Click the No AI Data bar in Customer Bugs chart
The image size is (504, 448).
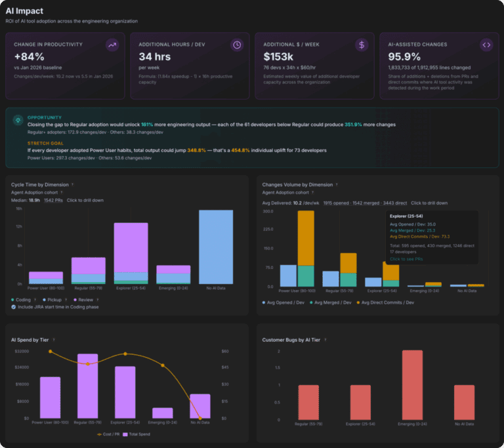pyautogui.click(x=464, y=402)
